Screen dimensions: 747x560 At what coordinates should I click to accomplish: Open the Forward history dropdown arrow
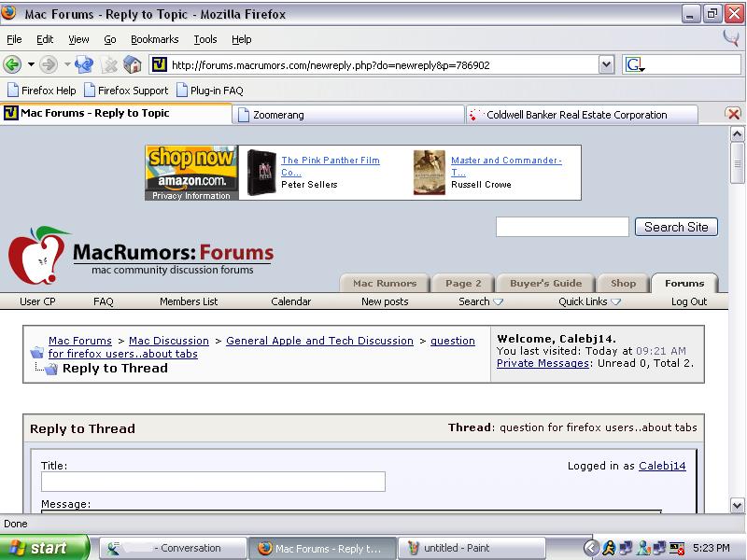point(67,64)
